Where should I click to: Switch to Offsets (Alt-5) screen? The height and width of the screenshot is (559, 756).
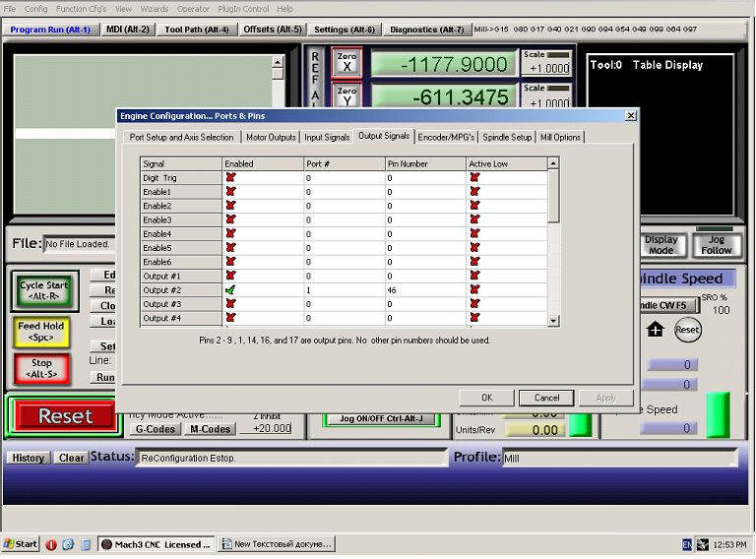coord(273,30)
